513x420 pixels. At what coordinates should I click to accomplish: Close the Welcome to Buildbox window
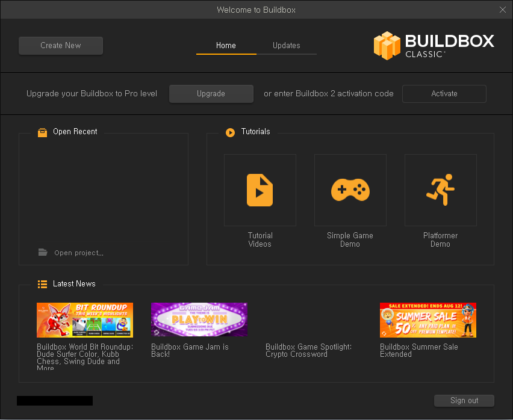click(503, 10)
